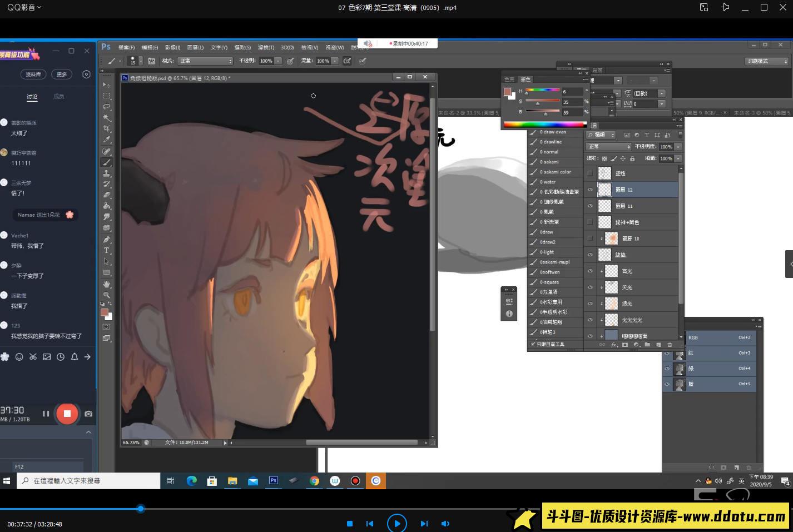Hide the 圖層 12 layer
The height and width of the screenshot is (532, 793).
click(x=590, y=190)
